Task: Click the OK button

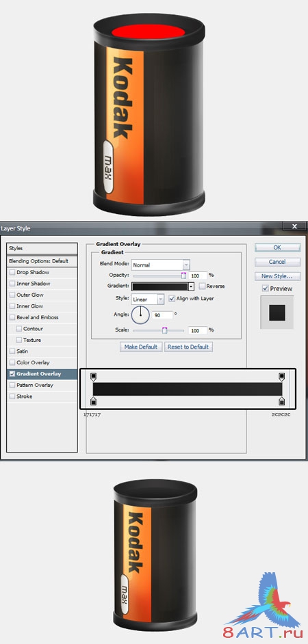Action: pyautogui.click(x=277, y=247)
